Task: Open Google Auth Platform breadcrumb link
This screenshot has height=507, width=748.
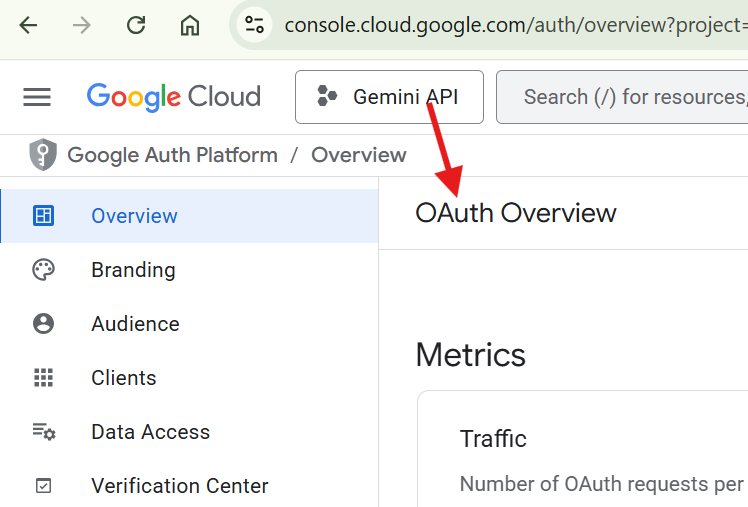Action: (172, 155)
